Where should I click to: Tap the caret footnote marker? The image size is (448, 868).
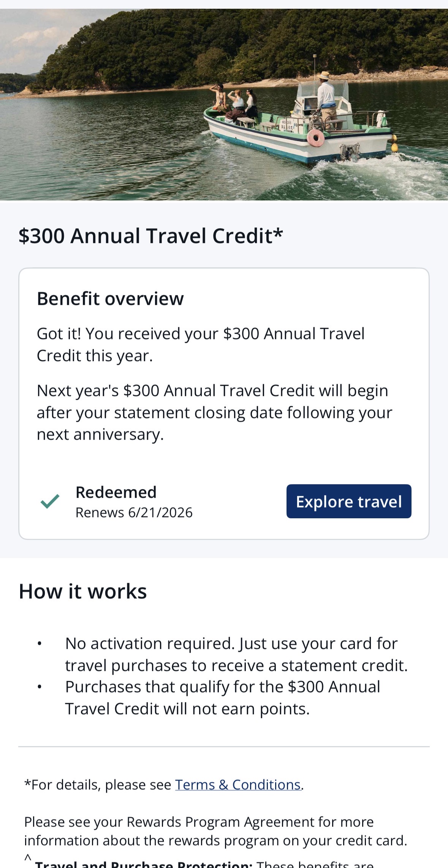(x=28, y=857)
